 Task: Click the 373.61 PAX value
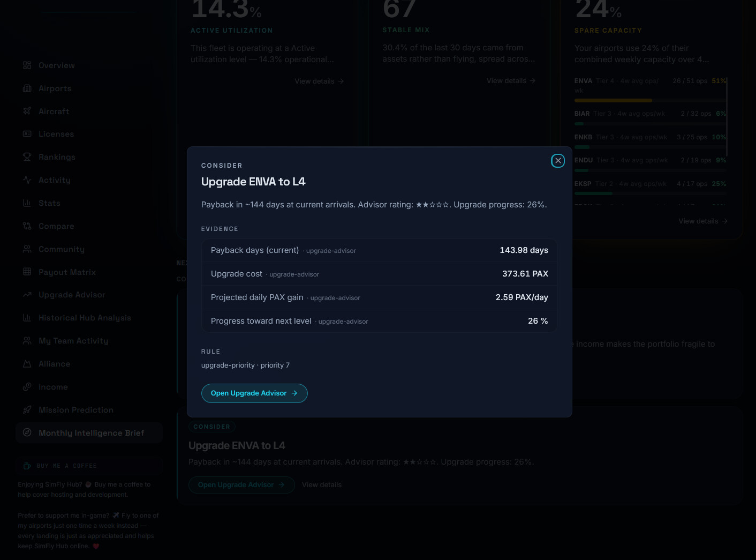[525, 274]
